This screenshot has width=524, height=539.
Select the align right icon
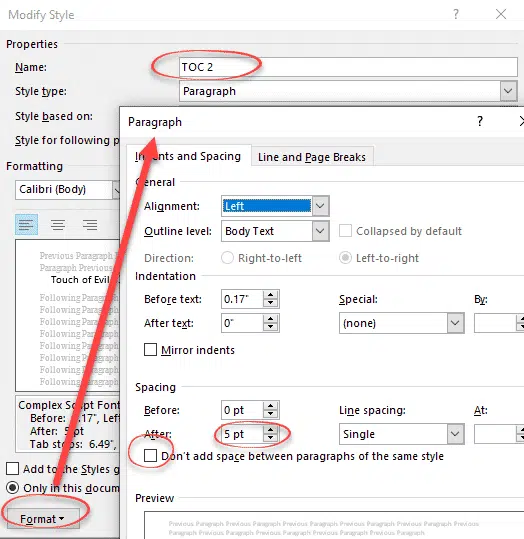[90, 224]
